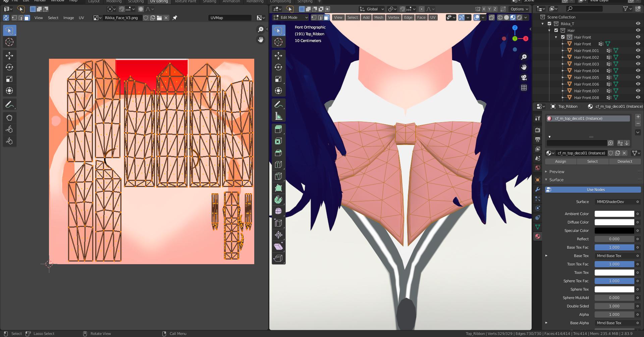Click the Rikka_Face_V3.png image name field
This screenshot has height=337, width=644.
(x=123, y=18)
